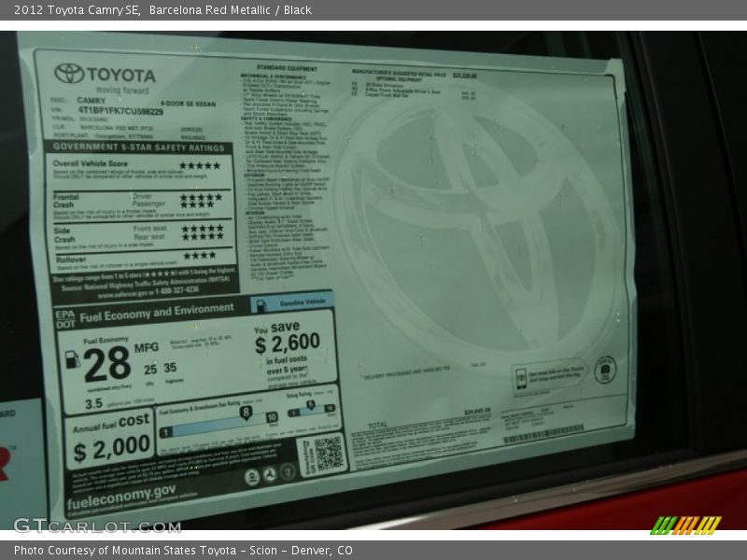Image resolution: width=747 pixels, height=560 pixels.
Task: Click the "moving forward" slogan under TOYOTA
Action: click(x=123, y=90)
